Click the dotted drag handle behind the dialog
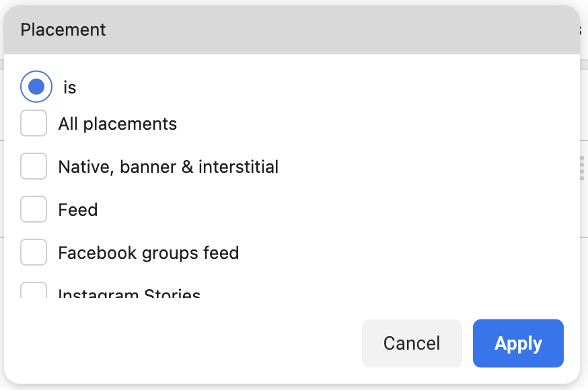588x390 pixels. pyautogui.click(x=582, y=168)
